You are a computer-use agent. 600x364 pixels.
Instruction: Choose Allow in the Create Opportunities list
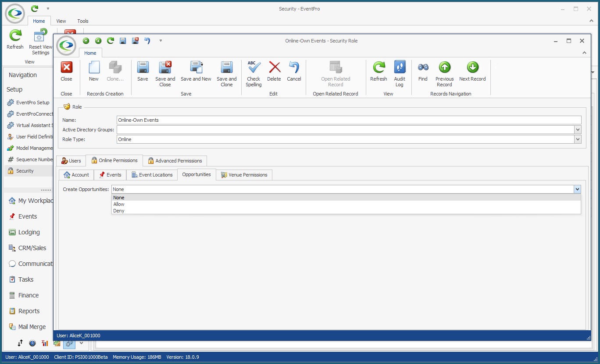[x=346, y=204]
